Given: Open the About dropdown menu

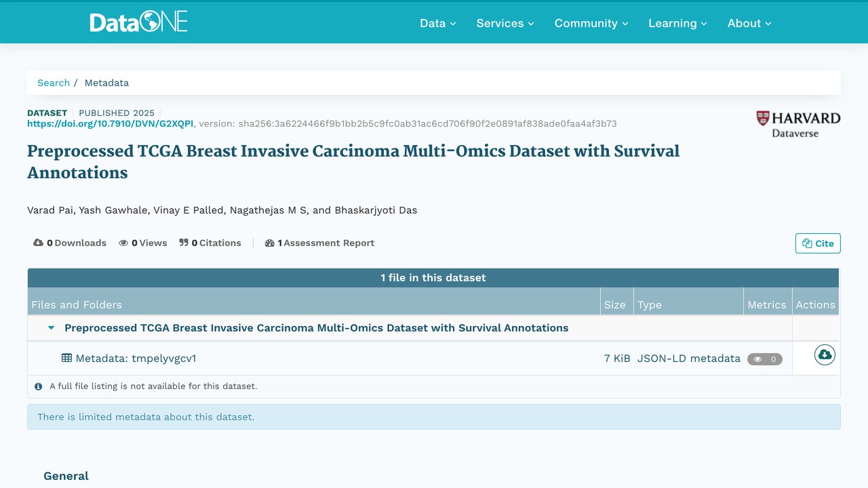Looking at the screenshot, I should point(749,23).
